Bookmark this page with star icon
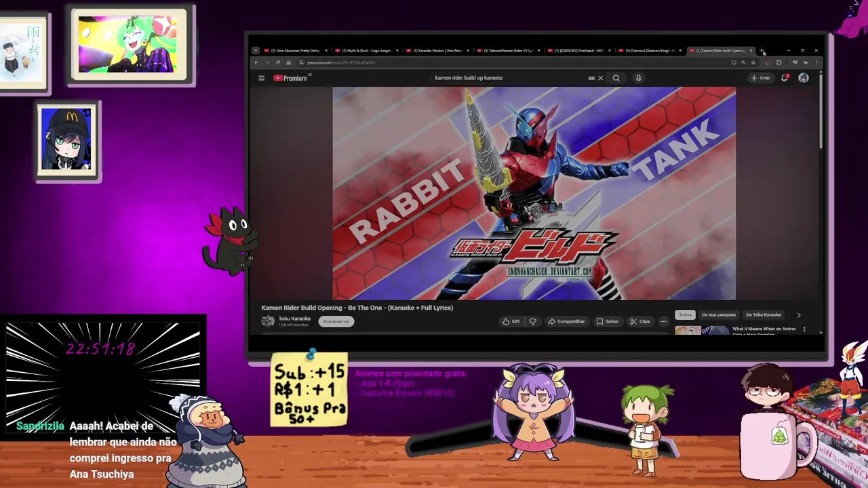 753,62
